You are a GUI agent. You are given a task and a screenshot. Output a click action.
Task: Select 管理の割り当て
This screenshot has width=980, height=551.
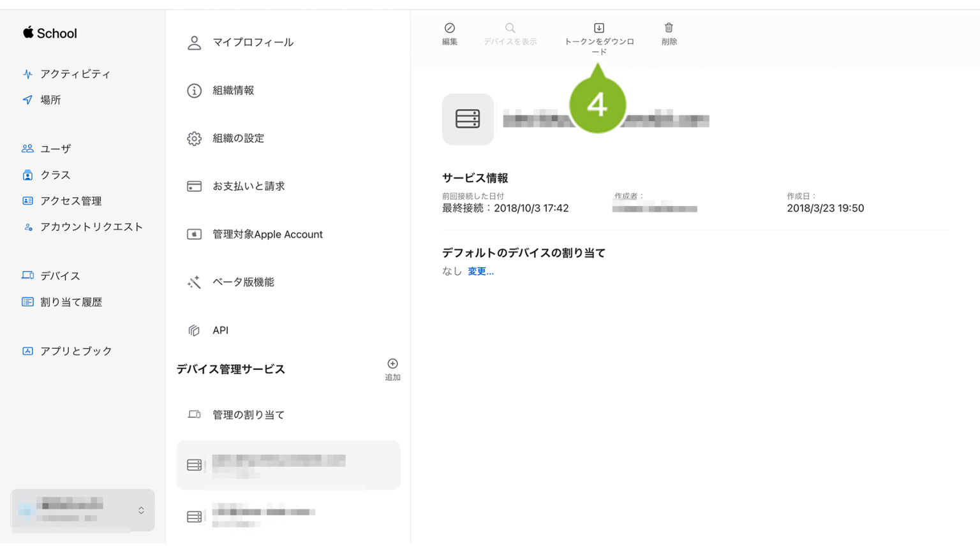[248, 415]
